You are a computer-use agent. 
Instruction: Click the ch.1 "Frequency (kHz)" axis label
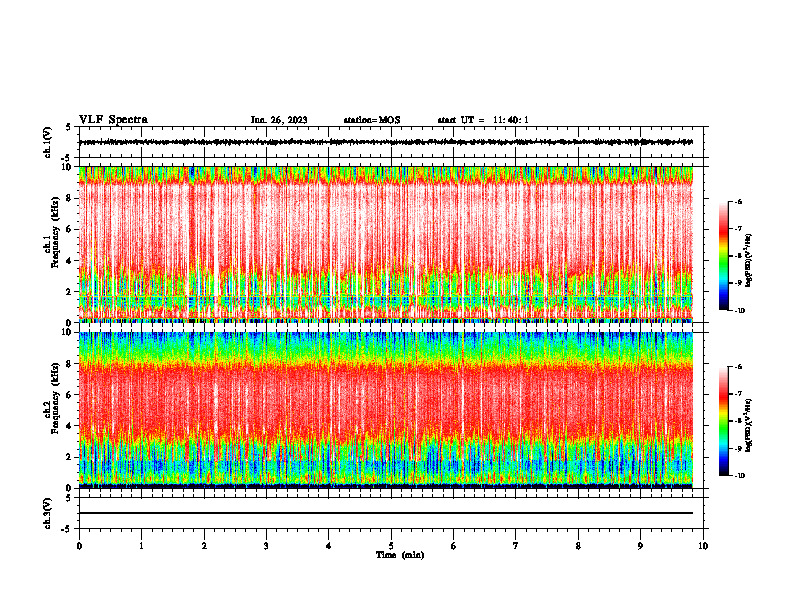56,232
